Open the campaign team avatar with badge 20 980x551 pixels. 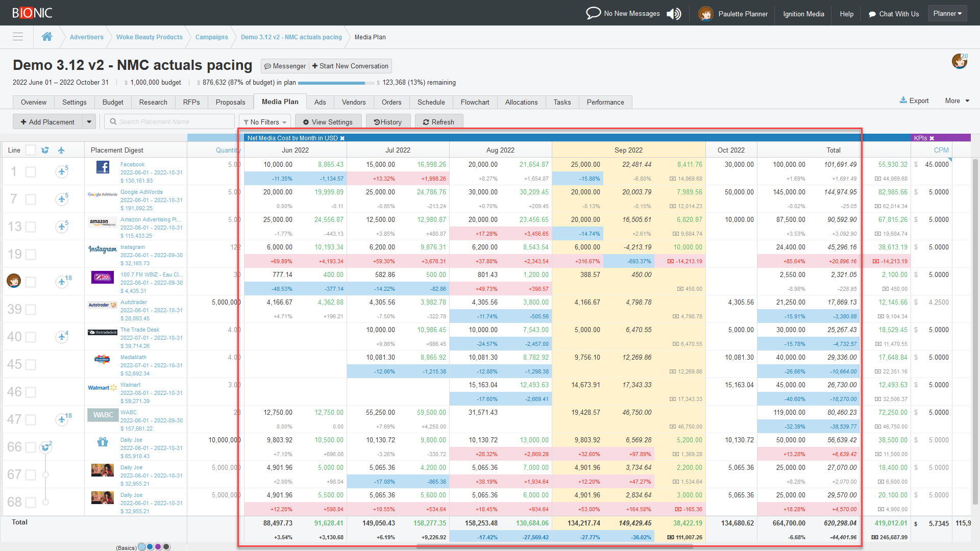tap(960, 61)
